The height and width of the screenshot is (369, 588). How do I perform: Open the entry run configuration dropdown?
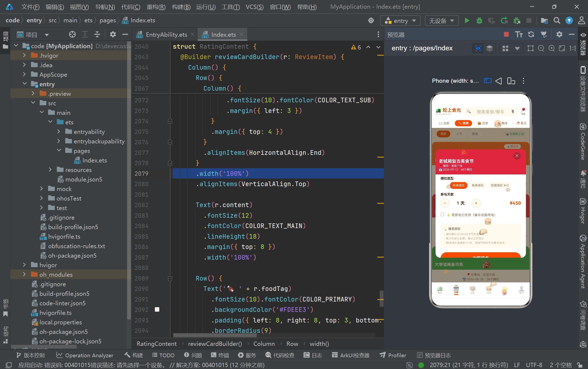coord(400,21)
